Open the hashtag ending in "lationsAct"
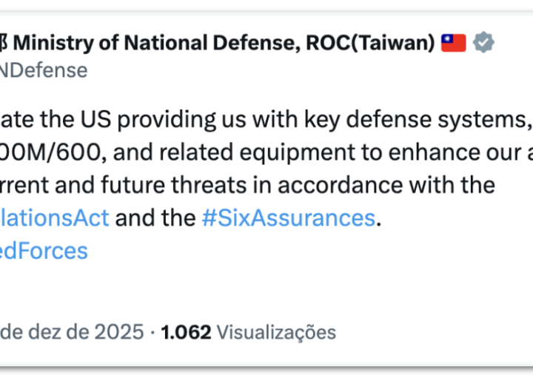 click(x=55, y=218)
